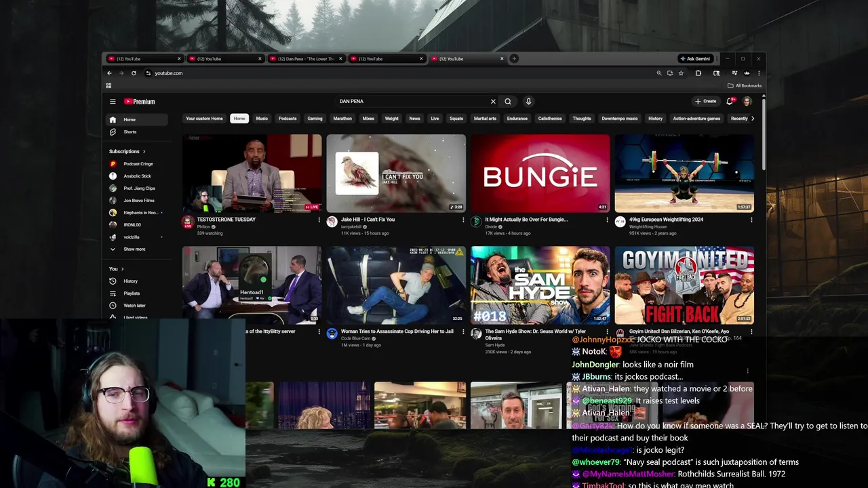Clear the DAN PENA search text
Viewport: 868px width, 488px height.
coord(493,102)
